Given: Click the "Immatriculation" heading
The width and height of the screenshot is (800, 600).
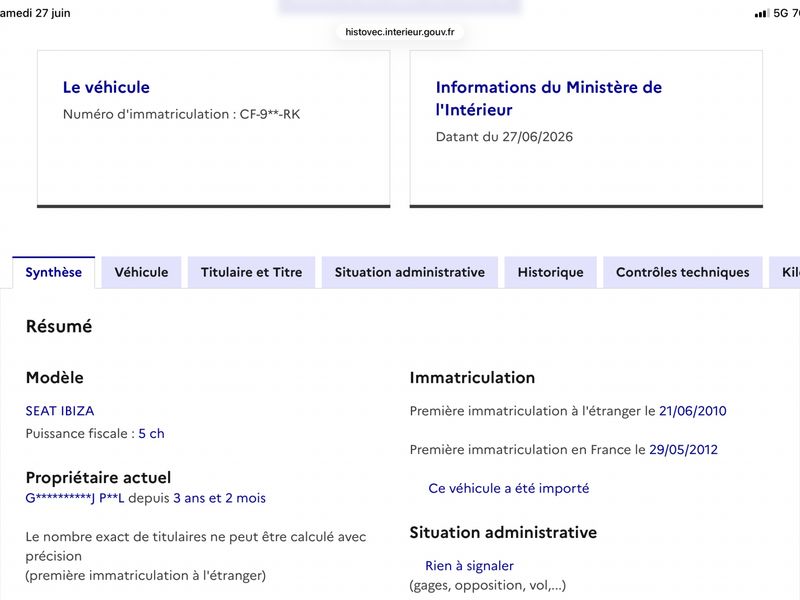Looking at the screenshot, I should (x=472, y=378).
